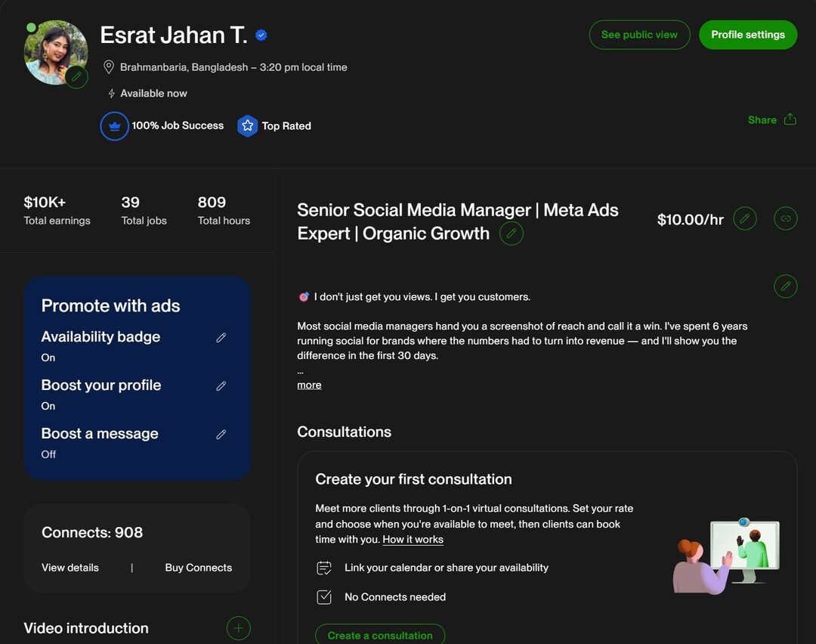Click the Share link
816x644 pixels.
[762, 119]
